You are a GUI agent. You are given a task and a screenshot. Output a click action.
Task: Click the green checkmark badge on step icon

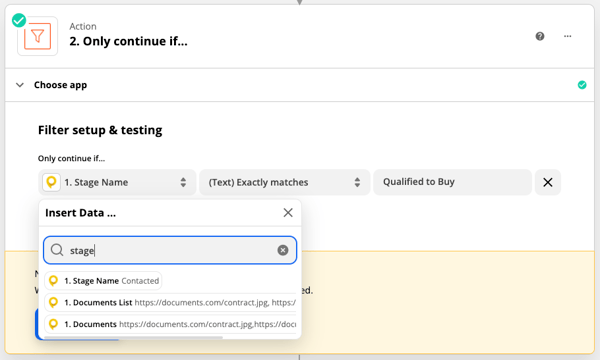[19, 21]
